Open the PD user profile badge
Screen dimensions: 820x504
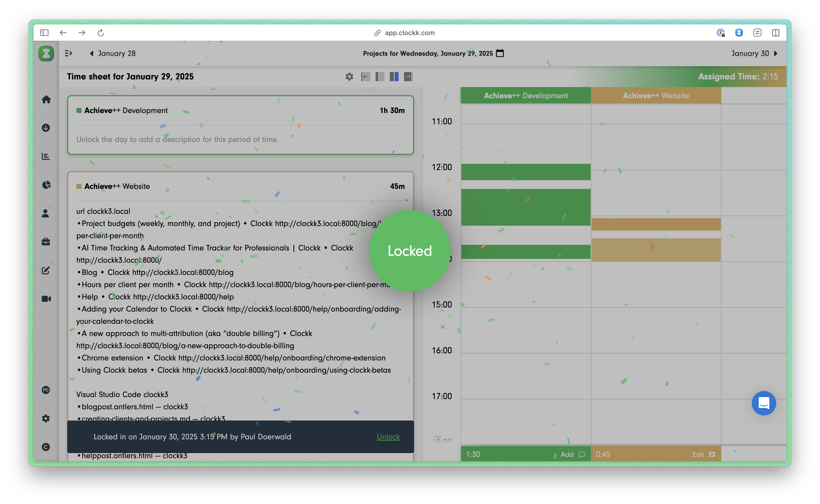coord(46,390)
